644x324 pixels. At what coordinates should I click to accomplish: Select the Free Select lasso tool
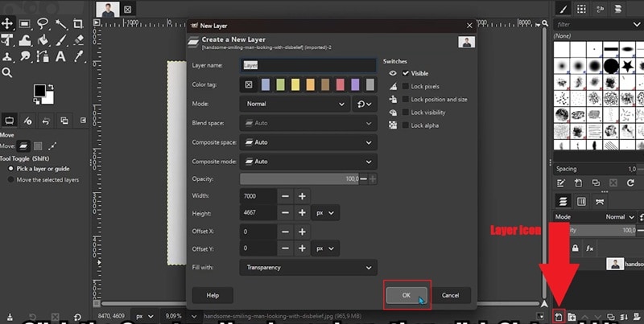pyautogui.click(x=43, y=24)
